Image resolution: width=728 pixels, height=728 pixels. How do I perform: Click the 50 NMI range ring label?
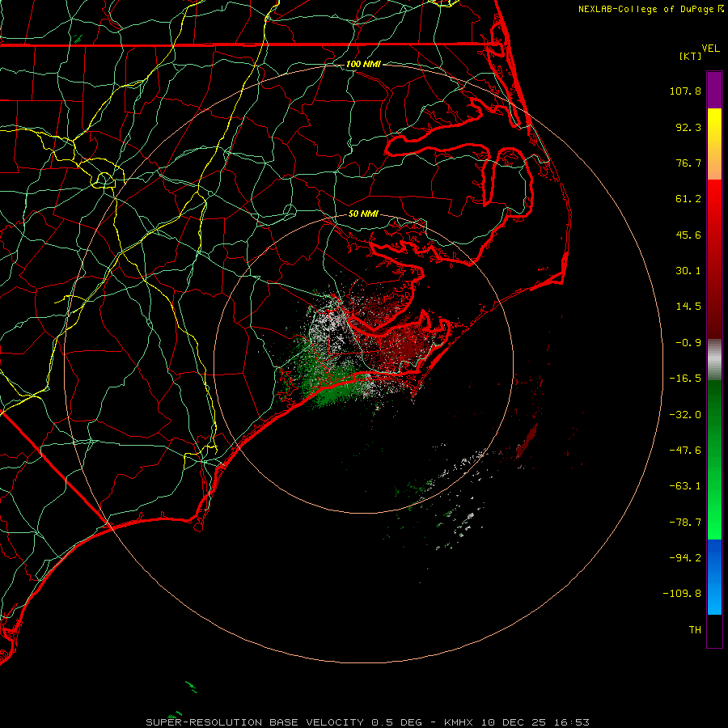tap(363, 214)
